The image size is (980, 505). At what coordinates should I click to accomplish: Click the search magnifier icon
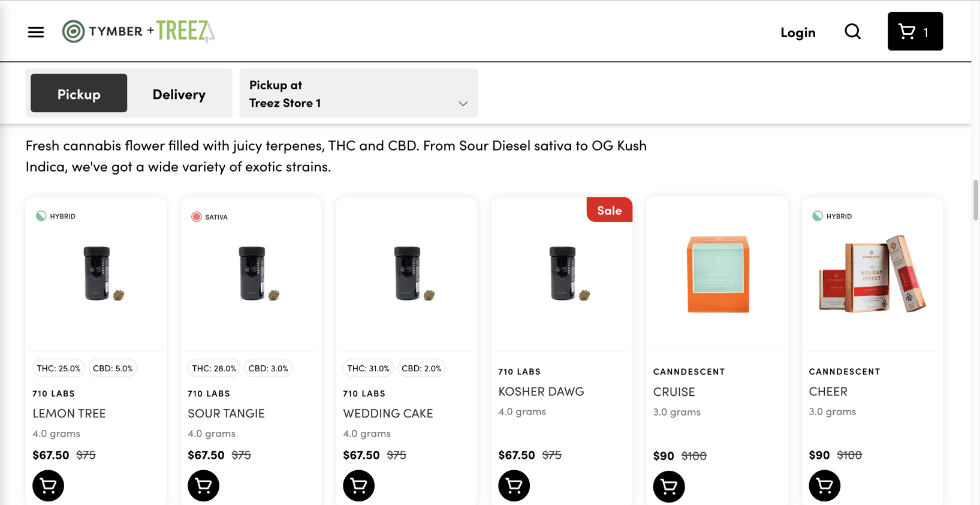click(x=852, y=31)
